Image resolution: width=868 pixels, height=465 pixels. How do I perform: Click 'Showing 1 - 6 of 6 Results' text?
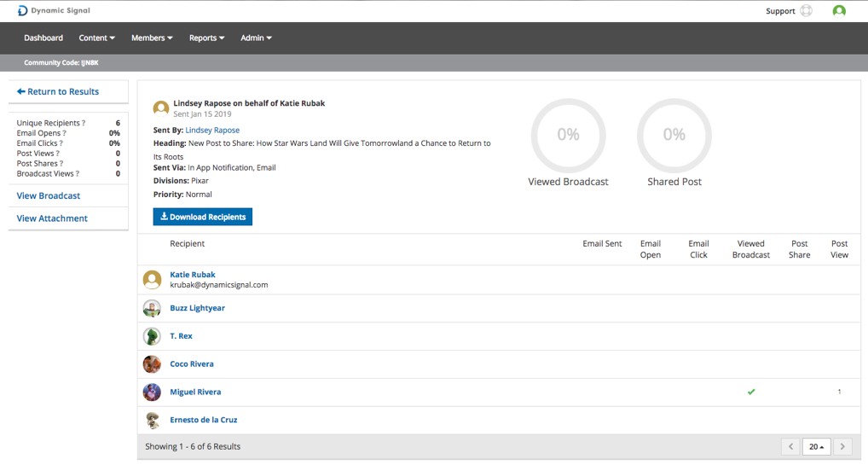click(x=193, y=447)
